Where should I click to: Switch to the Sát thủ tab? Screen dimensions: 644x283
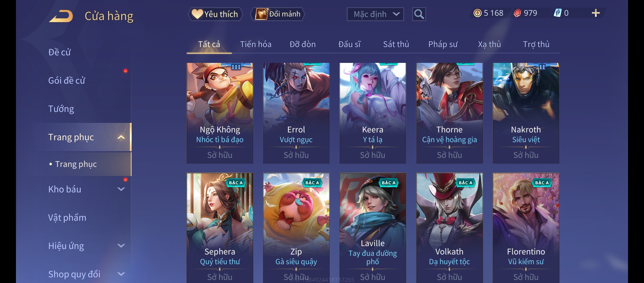396,44
